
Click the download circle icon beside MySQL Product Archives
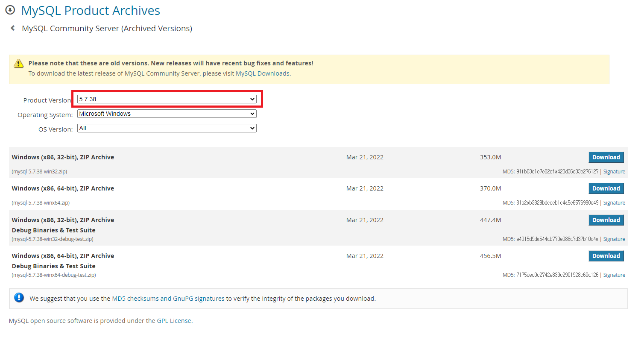[10, 10]
